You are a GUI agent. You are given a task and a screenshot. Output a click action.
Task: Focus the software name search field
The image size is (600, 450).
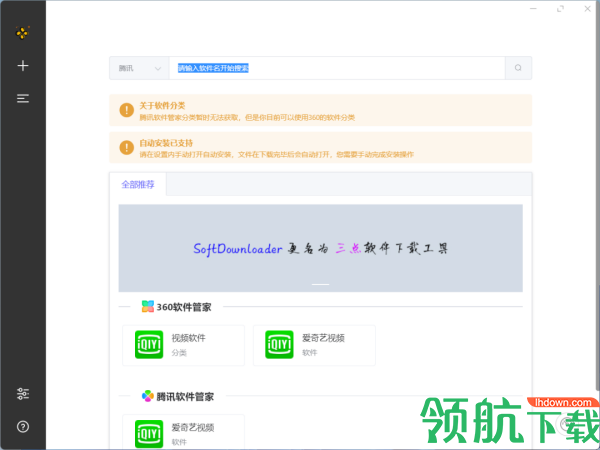pyautogui.click(x=337, y=68)
